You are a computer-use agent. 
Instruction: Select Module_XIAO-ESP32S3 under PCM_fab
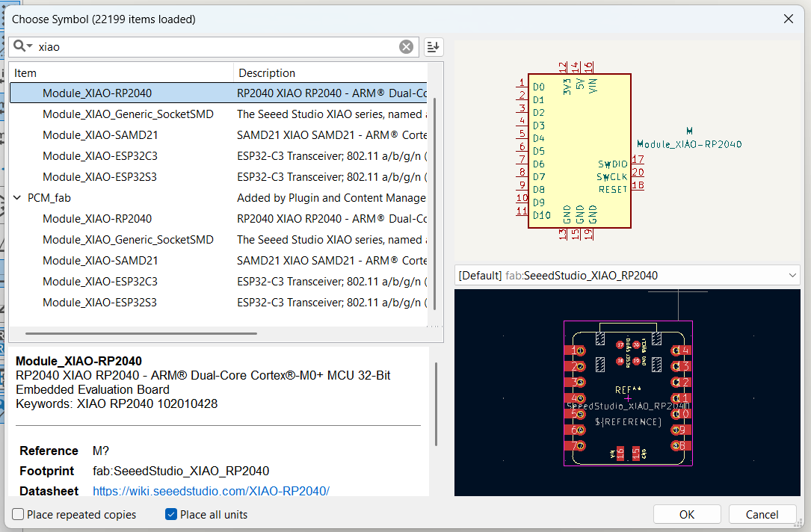219,303
